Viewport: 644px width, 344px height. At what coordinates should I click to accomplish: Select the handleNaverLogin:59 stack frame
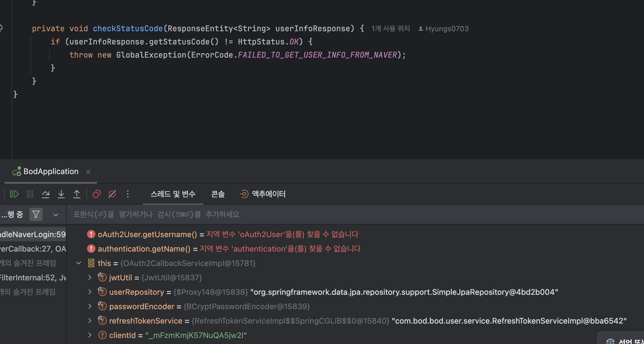pos(32,234)
